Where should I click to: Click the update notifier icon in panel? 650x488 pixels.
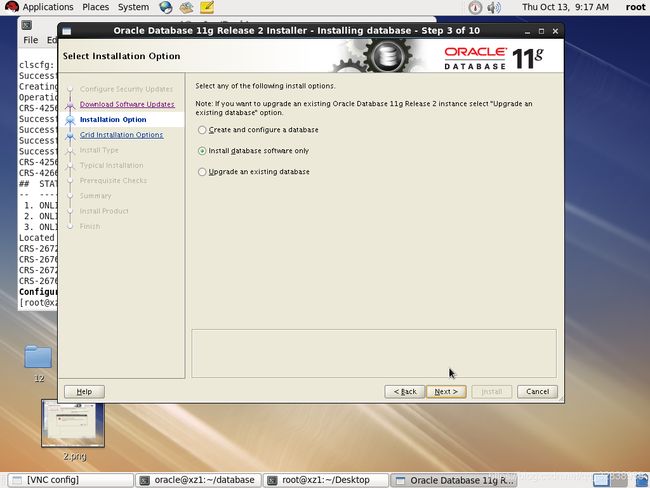coord(475,7)
